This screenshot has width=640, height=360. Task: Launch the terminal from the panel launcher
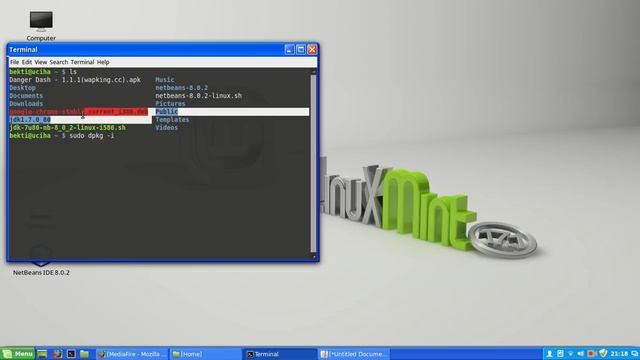point(71,354)
